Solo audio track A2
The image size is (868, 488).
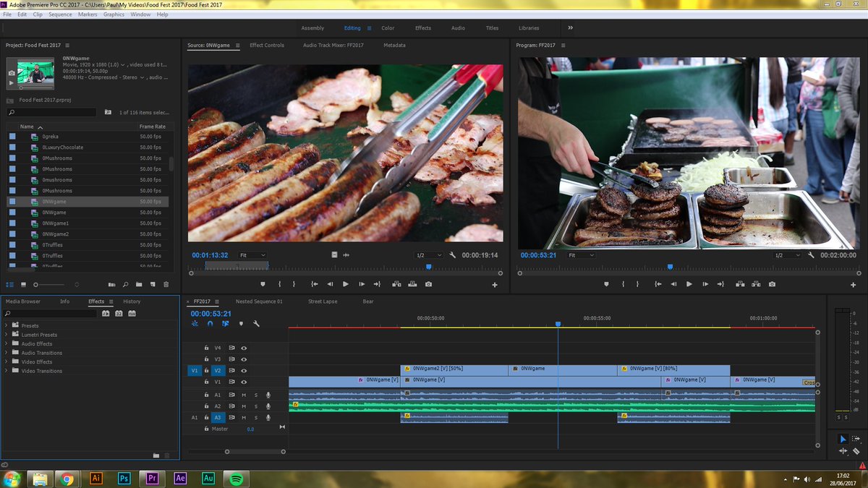(255, 406)
